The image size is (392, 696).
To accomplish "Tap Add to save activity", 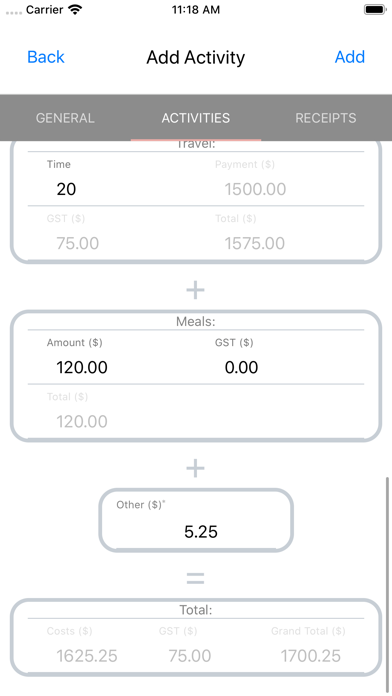I will pyautogui.click(x=350, y=57).
